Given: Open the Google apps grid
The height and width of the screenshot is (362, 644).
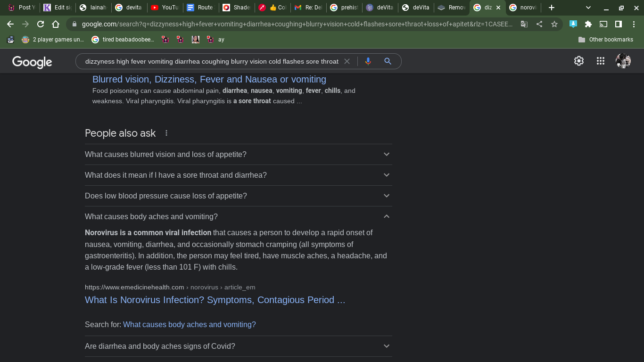Looking at the screenshot, I should (x=601, y=61).
